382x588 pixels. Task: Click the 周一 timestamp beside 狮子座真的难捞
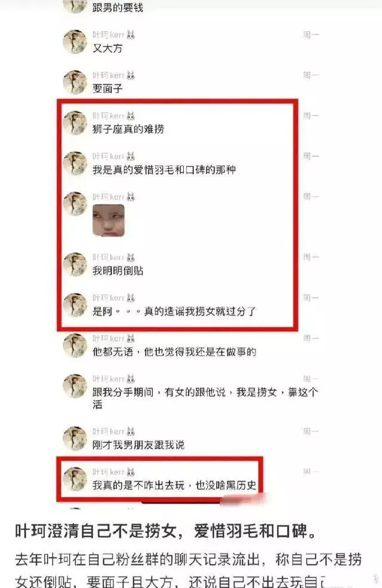311,116
